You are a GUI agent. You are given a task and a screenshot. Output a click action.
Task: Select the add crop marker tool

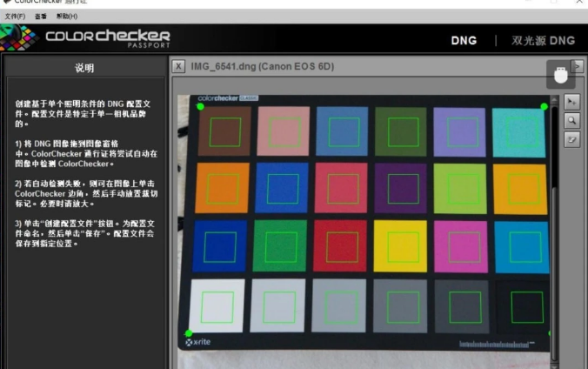tap(571, 102)
